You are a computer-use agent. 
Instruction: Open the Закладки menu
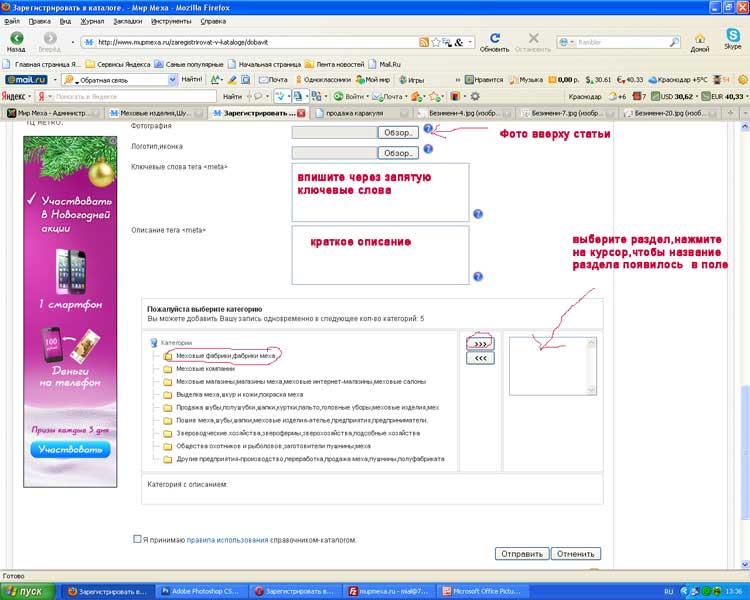coord(127,20)
